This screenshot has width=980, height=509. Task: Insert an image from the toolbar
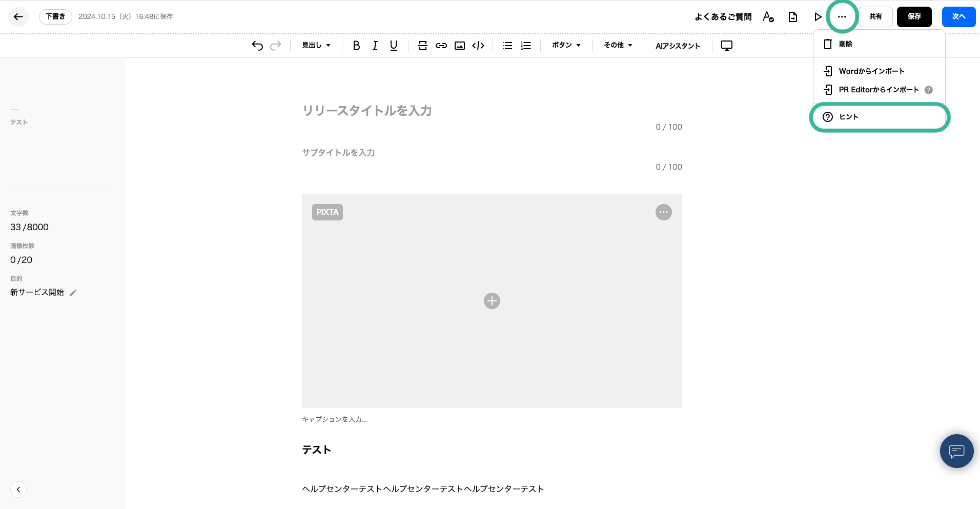460,46
